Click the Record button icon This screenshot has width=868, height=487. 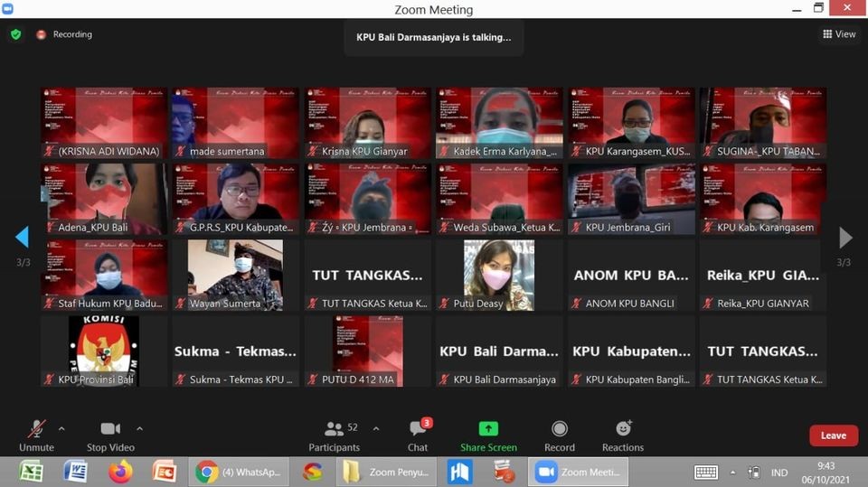(x=559, y=429)
